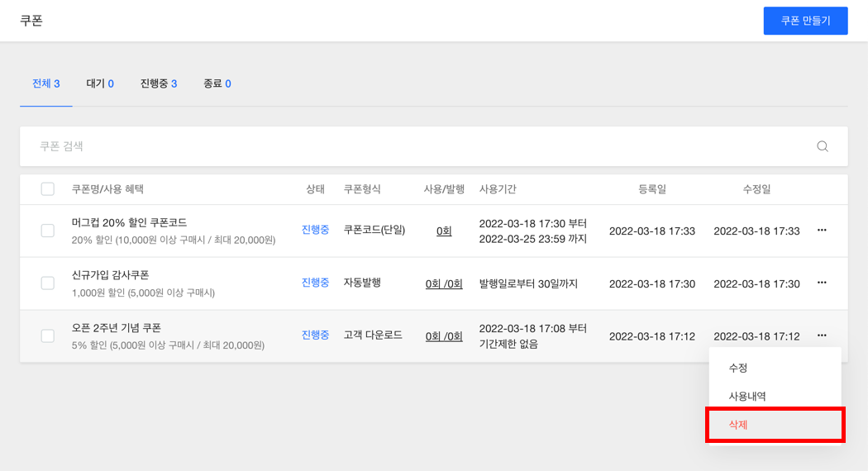Click the ellipsis for 오픈 2주년 기념 쿠폰

coord(822,335)
